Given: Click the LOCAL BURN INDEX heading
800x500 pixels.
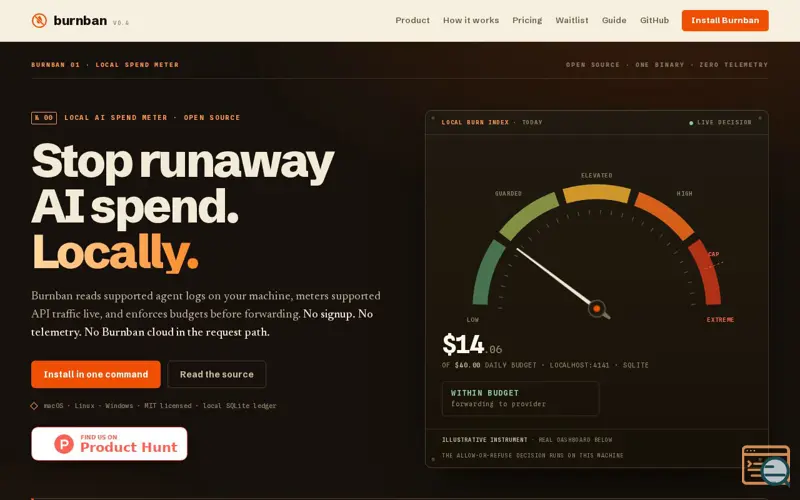Looking at the screenshot, I should [x=475, y=122].
